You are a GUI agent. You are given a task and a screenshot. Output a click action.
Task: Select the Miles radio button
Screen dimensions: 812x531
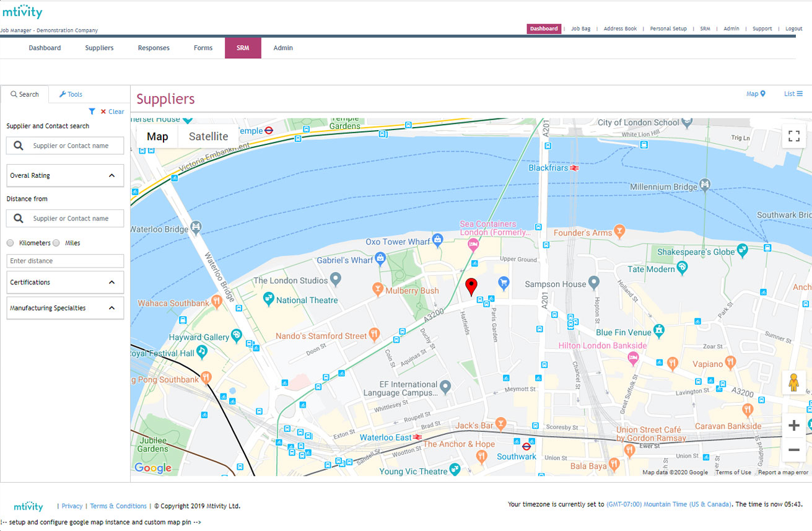tap(56, 243)
